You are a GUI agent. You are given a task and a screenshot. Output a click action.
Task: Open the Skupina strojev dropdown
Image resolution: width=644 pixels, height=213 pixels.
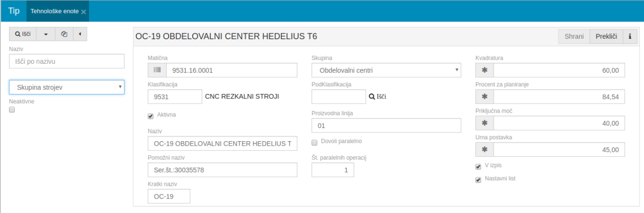click(66, 87)
